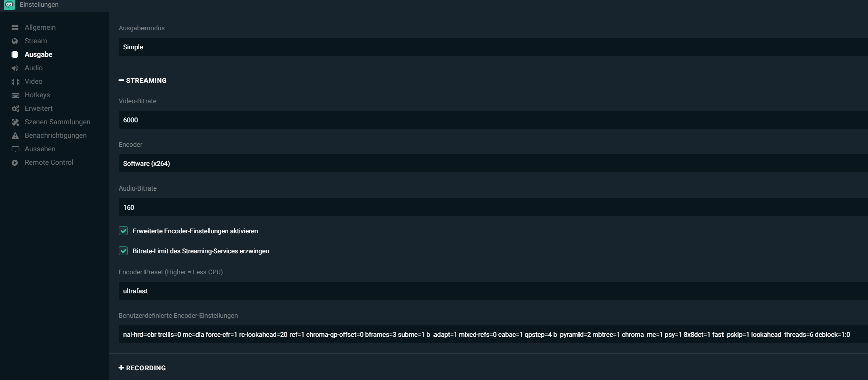Open the Ausgabemodus dropdown showing Simple
This screenshot has height=380, width=868.
493,47
